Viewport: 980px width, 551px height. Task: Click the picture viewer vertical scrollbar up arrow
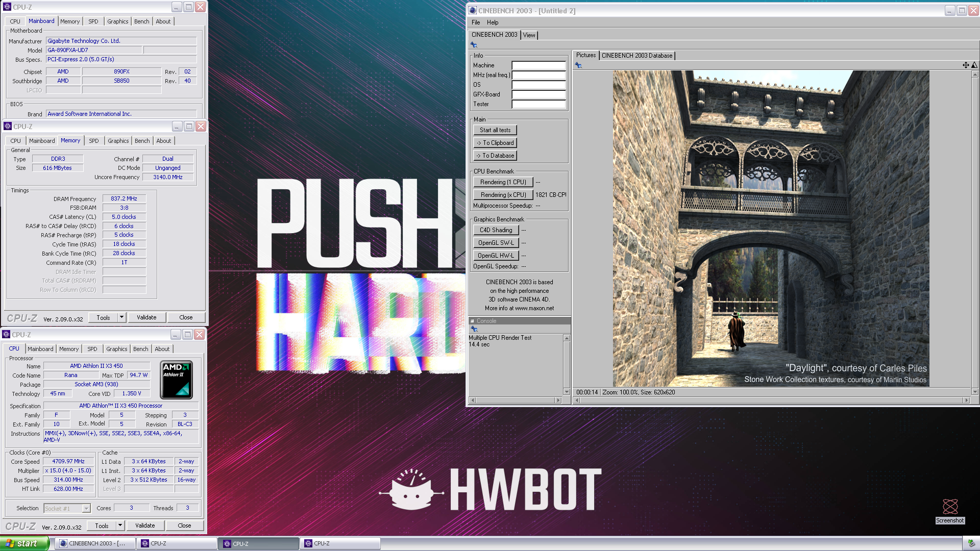(975, 74)
